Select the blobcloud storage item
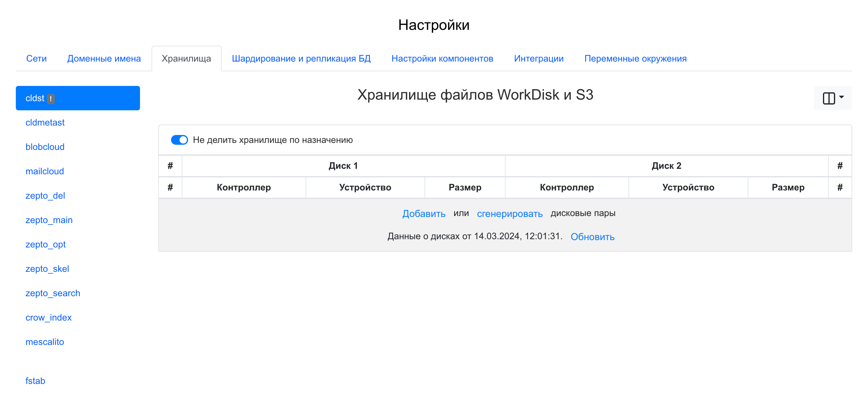The image size is (868, 401). pyautogui.click(x=45, y=147)
